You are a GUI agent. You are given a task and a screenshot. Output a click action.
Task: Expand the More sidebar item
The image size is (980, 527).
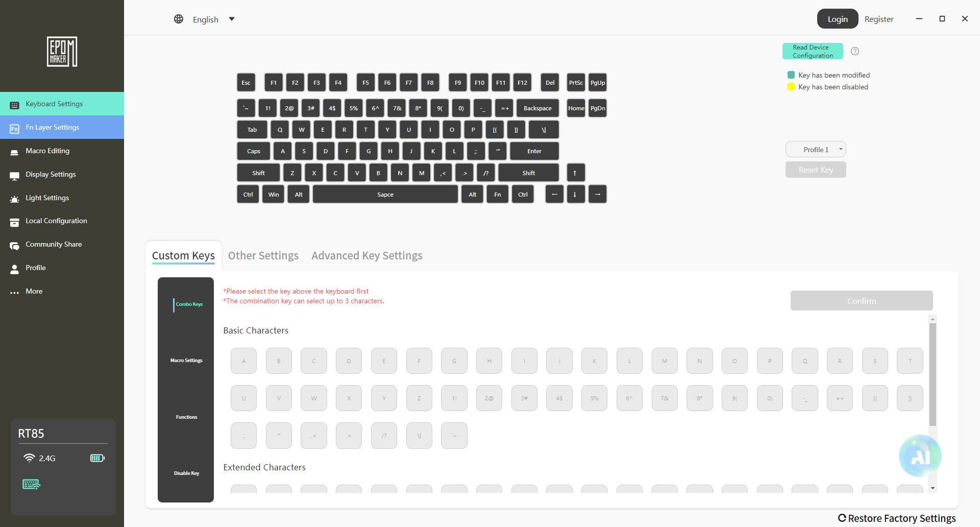point(34,292)
